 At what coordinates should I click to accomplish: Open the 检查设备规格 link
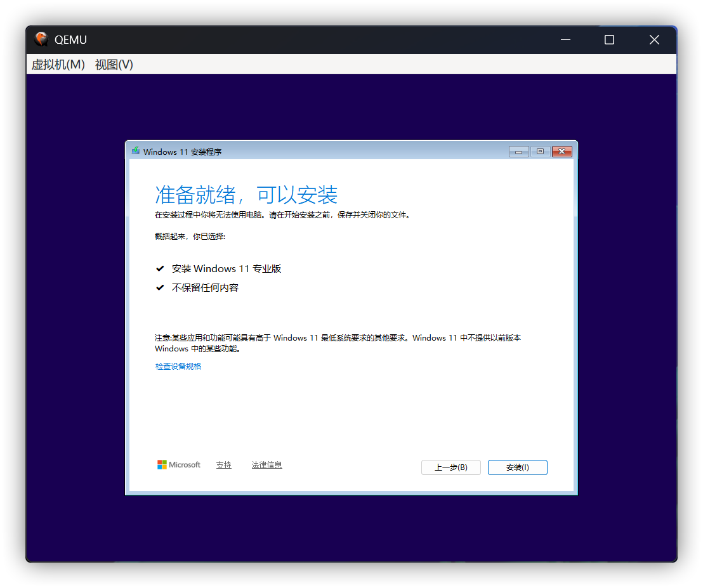[178, 366]
